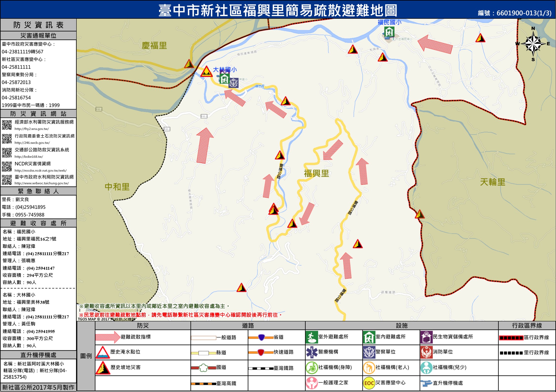Click the 區行政界線 red dashed line sample
Screen dimensions: 556x392
click(x=511, y=338)
